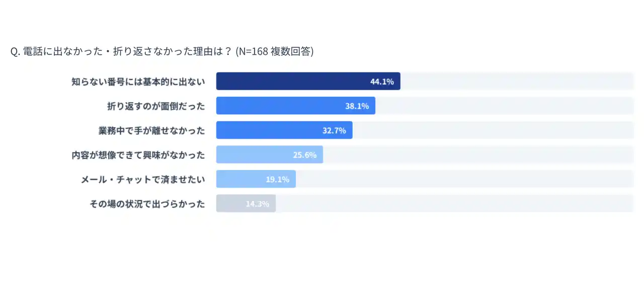
Task: Click the 25.6% percentage text
Action: click(x=305, y=155)
